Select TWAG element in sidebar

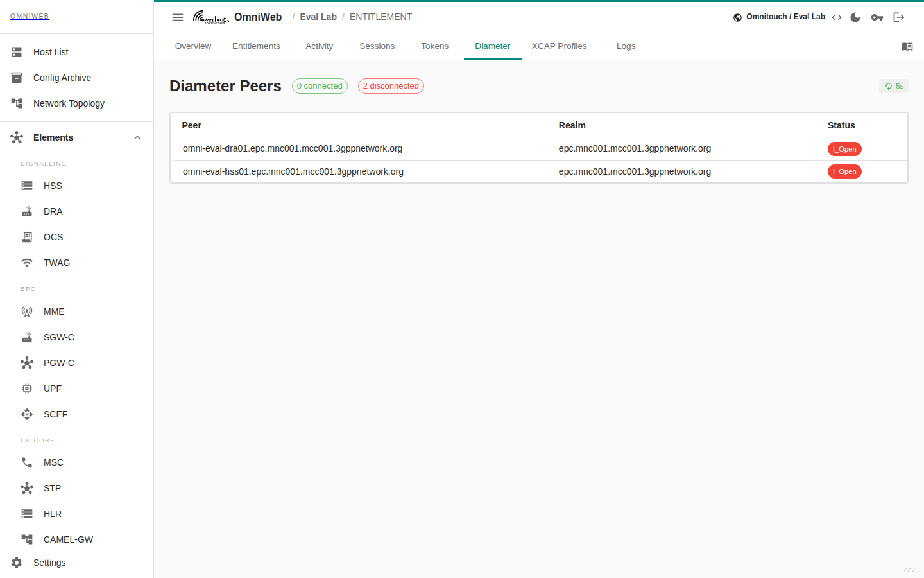77,263
